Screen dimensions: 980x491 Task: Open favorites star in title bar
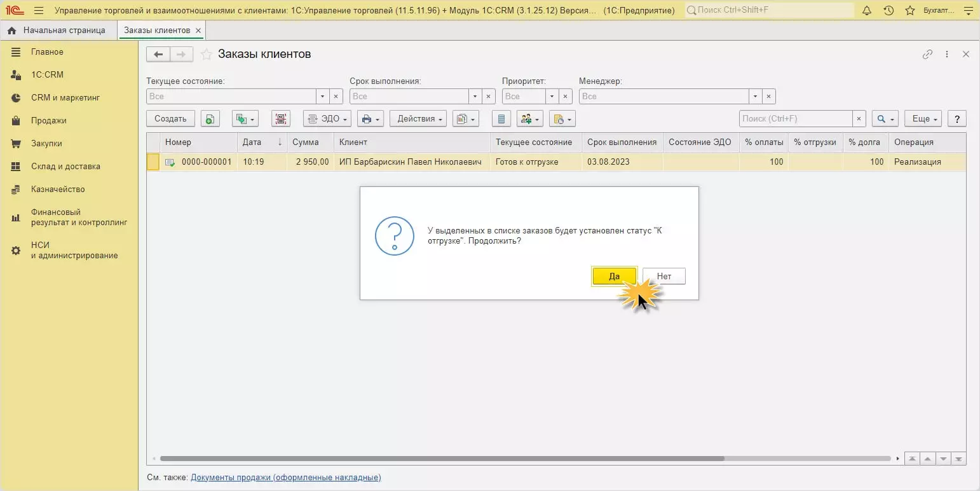pyautogui.click(x=910, y=11)
